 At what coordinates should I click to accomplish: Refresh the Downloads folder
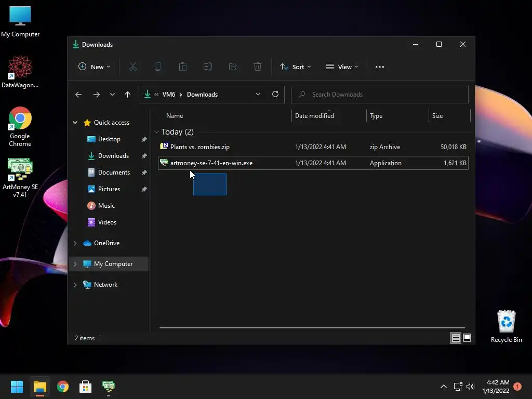tap(275, 94)
